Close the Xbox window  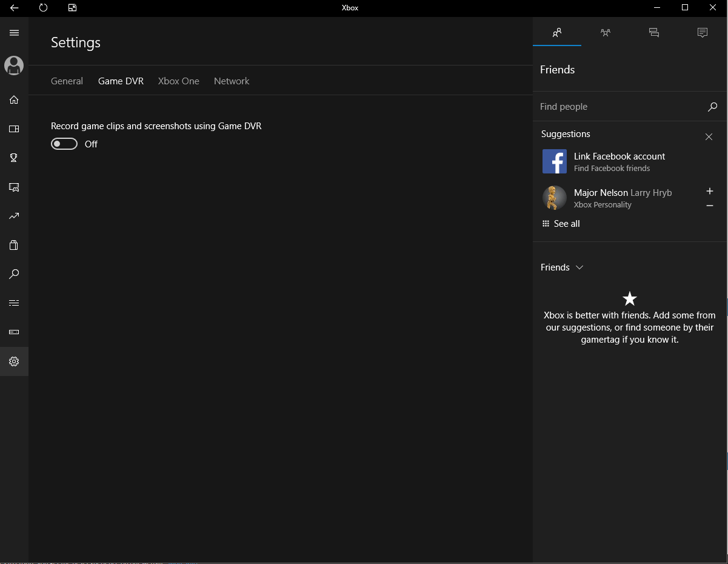click(x=713, y=8)
